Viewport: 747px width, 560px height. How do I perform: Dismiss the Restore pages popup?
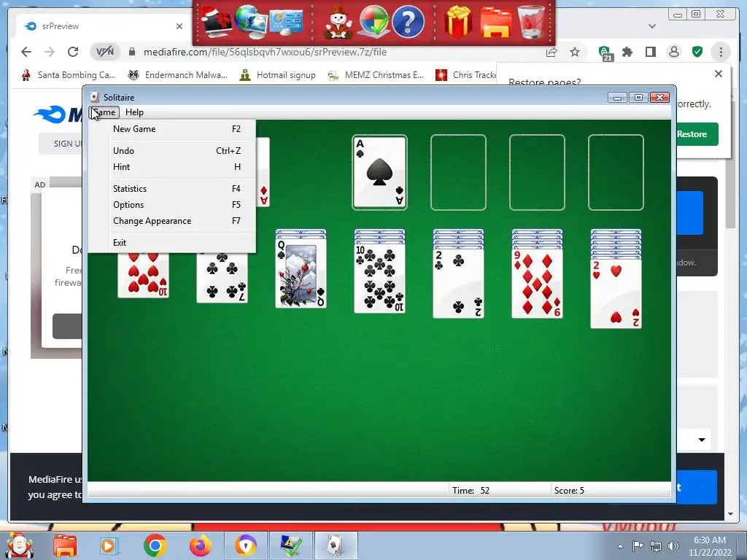[719, 74]
